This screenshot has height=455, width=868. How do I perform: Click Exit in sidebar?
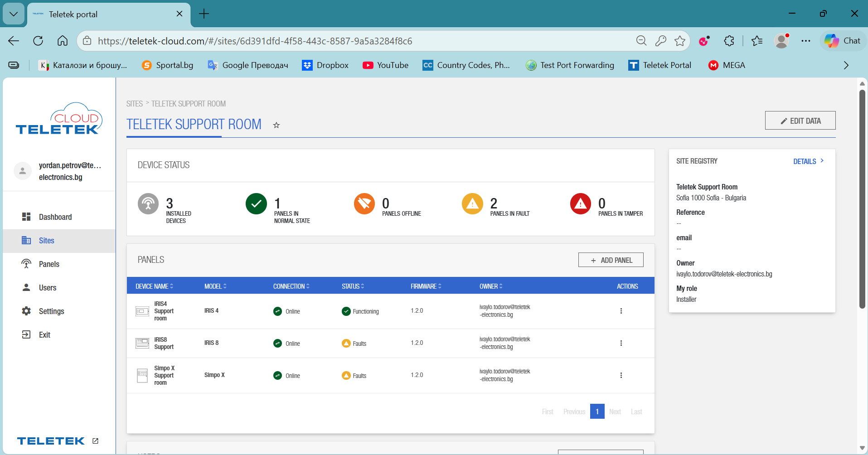[59, 335]
